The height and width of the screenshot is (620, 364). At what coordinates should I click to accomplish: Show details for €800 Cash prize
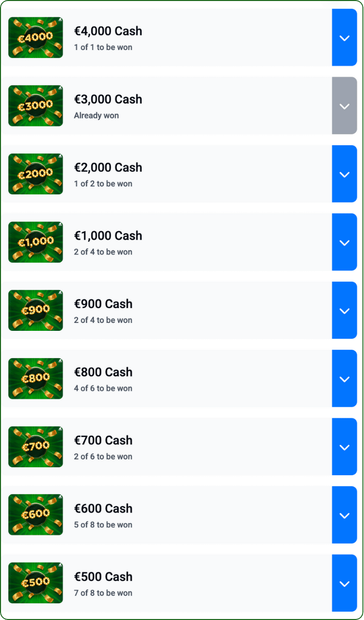pyautogui.click(x=344, y=378)
